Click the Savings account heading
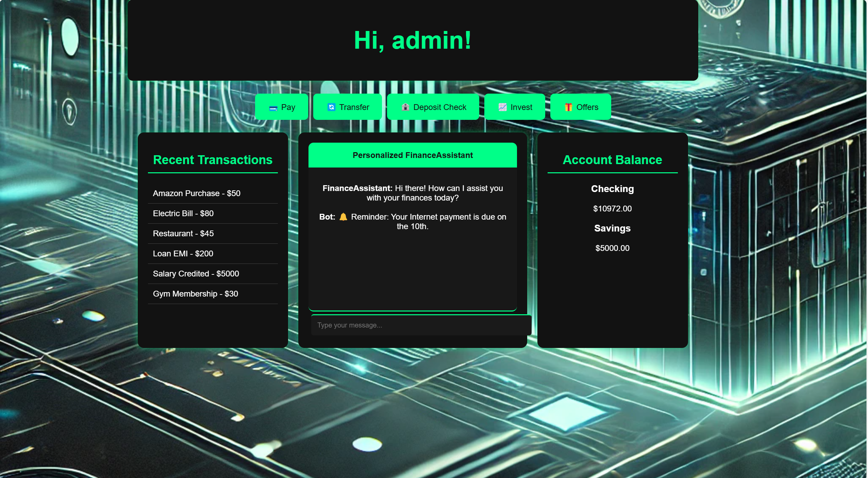 pos(612,228)
